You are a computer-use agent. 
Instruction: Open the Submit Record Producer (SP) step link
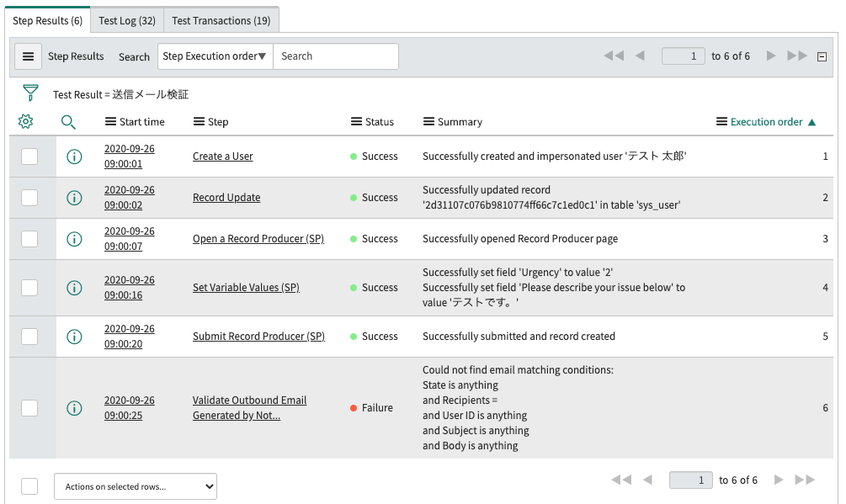coord(258,337)
